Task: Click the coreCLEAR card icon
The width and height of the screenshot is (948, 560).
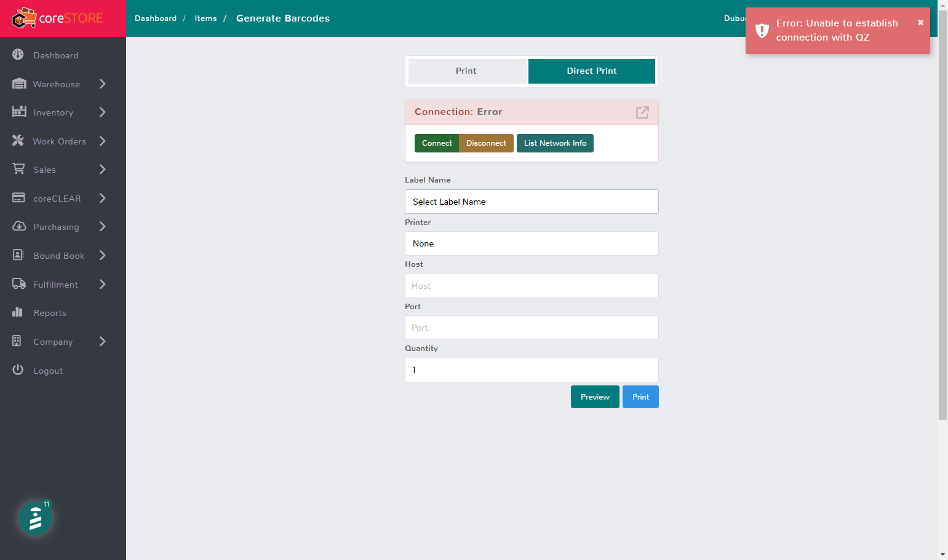Action: (x=19, y=198)
